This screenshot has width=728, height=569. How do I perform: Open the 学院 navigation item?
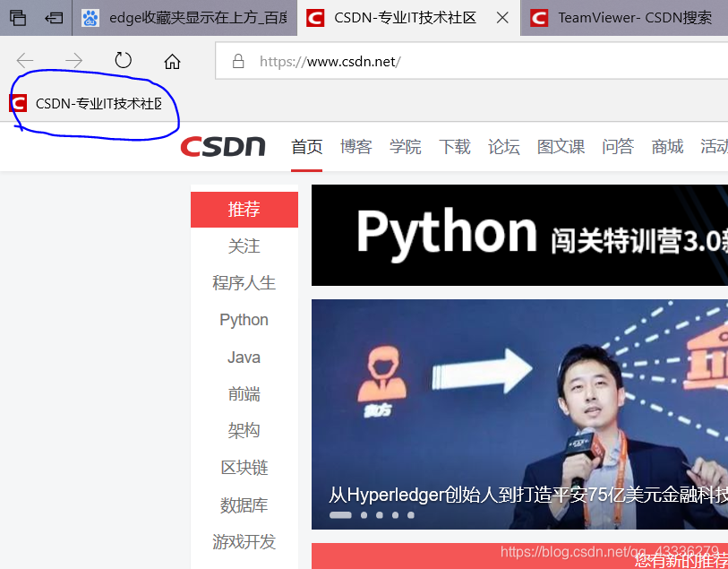(406, 147)
